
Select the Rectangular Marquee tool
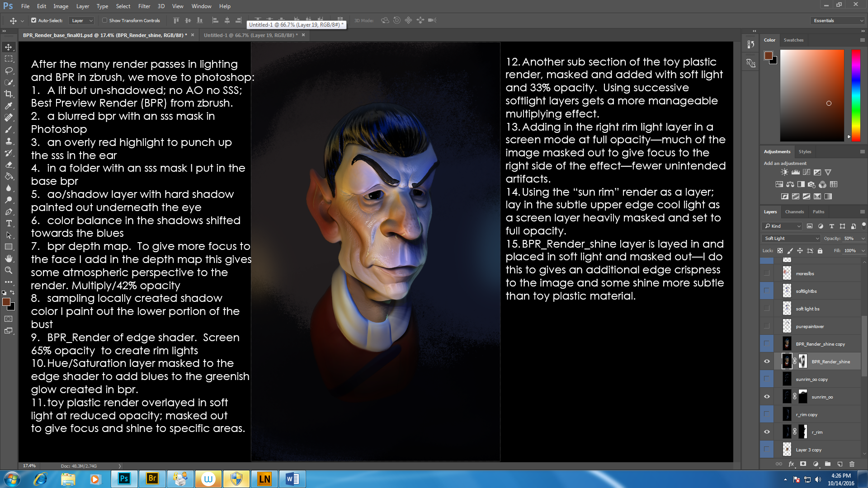pos(9,59)
